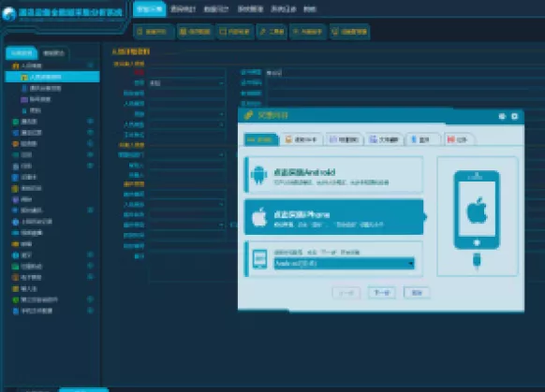The width and height of the screenshot is (545, 392).
Task: Click the white Apple logo icon
Action: [x=259, y=217]
